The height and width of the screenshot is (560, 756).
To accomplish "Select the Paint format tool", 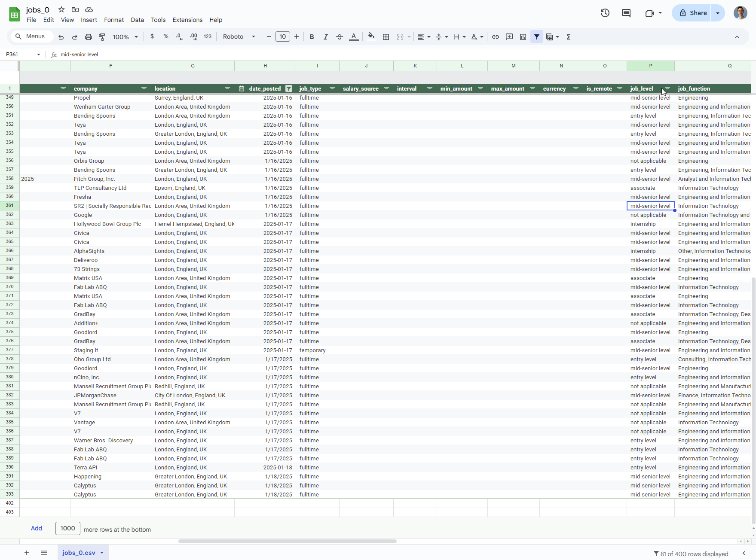I will (102, 37).
